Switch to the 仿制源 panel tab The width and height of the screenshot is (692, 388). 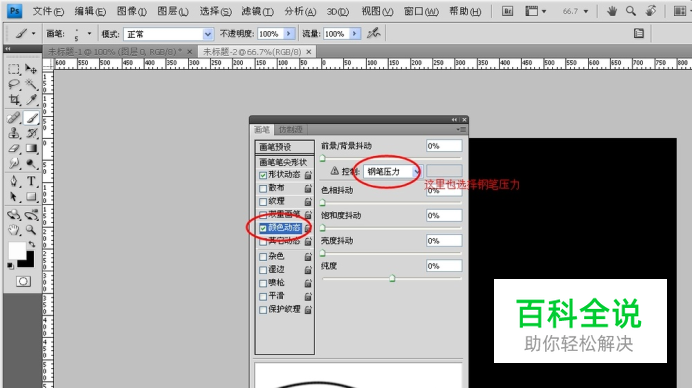(290, 129)
